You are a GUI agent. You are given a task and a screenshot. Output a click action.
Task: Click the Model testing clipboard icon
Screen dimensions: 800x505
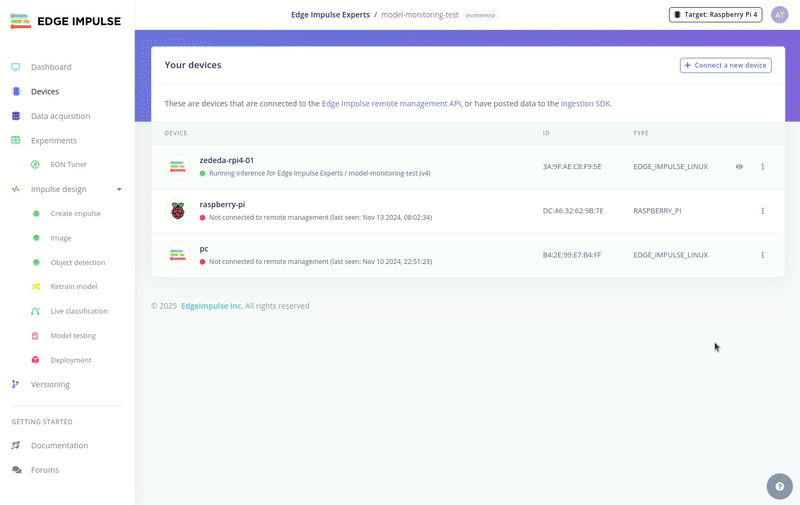point(35,336)
